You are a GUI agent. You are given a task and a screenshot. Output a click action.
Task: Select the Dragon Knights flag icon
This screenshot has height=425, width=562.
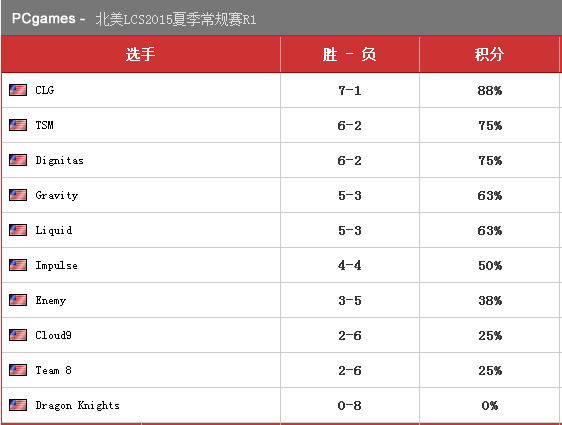point(18,405)
